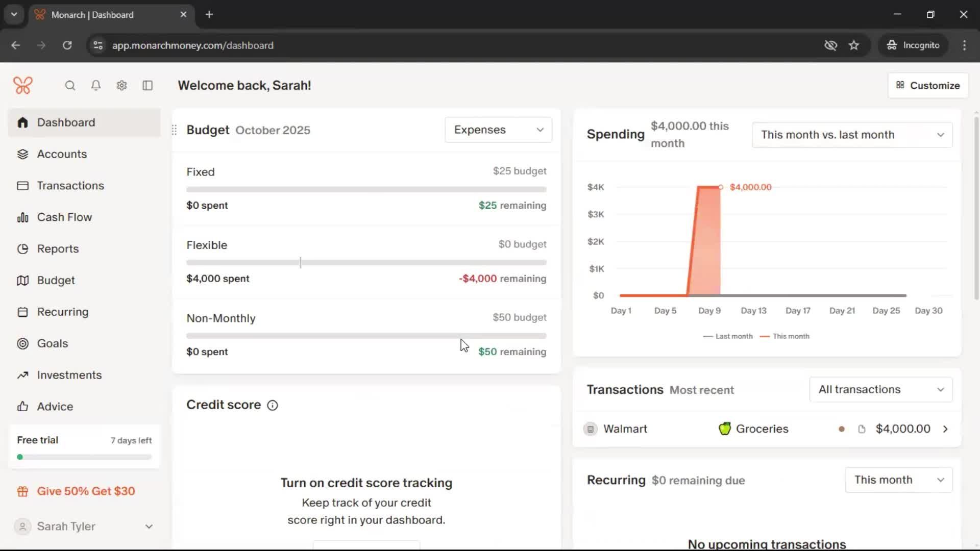Toggle tracking protection eye icon in address bar
The height and width of the screenshot is (551, 980).
point(830,45)
